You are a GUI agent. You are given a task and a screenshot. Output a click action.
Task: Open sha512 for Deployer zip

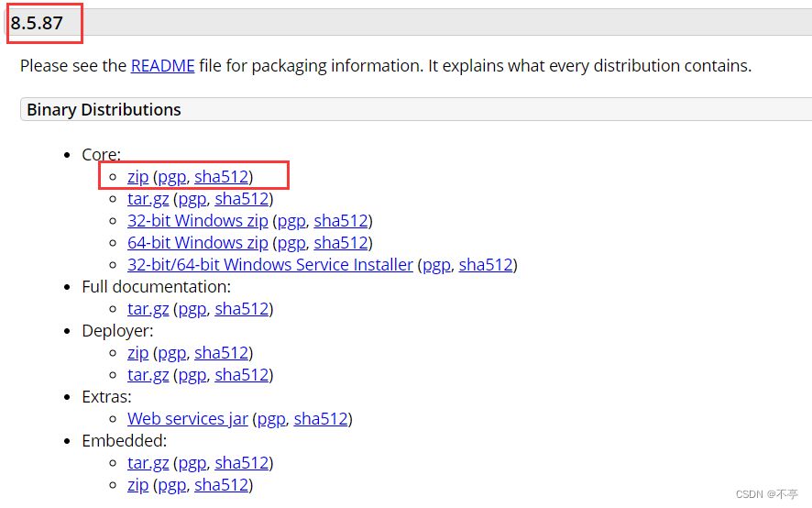click(222, 353)
